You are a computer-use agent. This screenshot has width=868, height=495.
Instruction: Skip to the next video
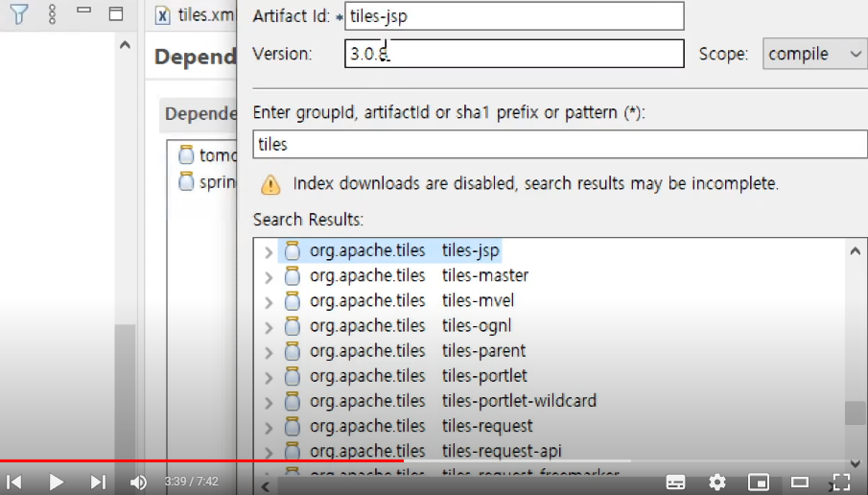click(x=98, y=482)
